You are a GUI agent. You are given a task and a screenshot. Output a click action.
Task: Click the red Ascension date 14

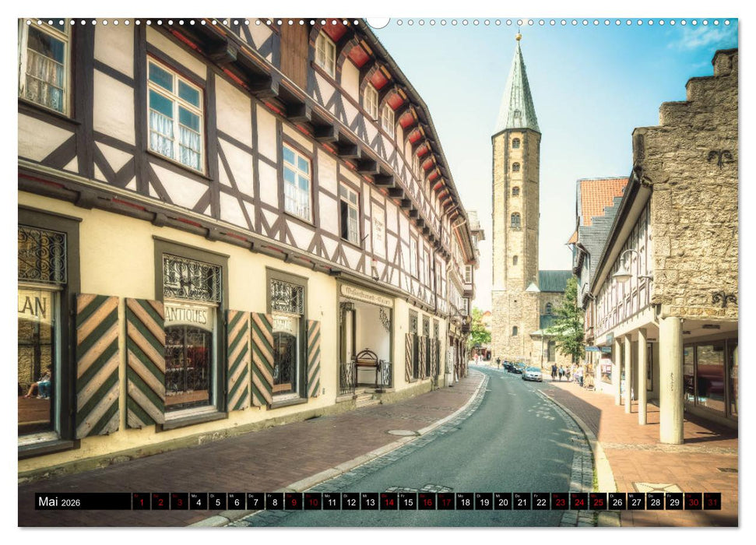point(389,502)
